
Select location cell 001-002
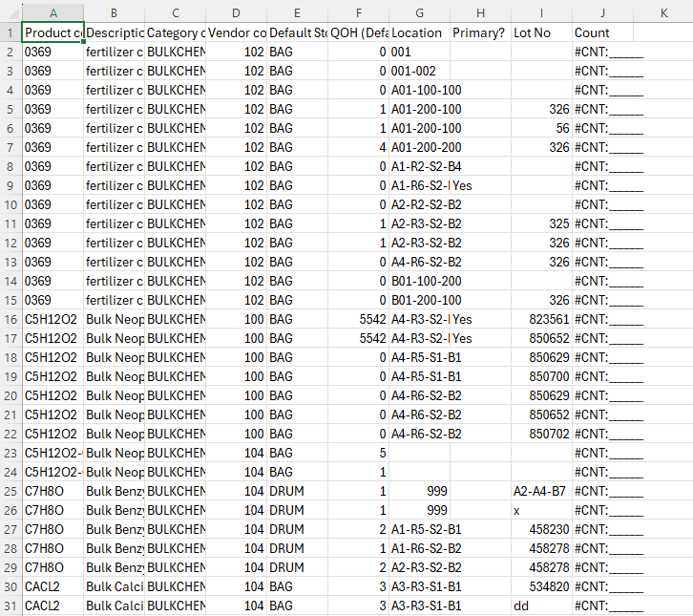[419, 71]
